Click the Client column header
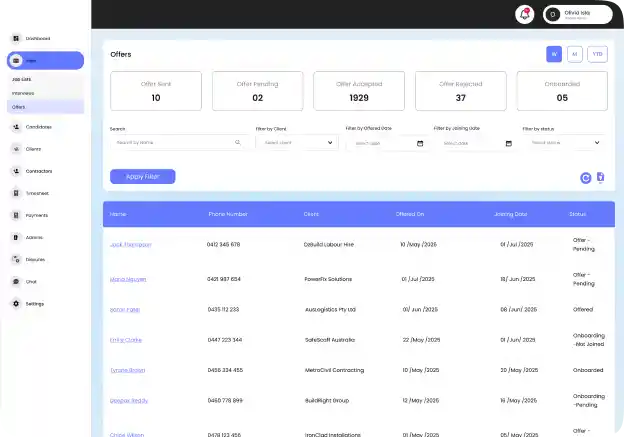 (311, 214)
